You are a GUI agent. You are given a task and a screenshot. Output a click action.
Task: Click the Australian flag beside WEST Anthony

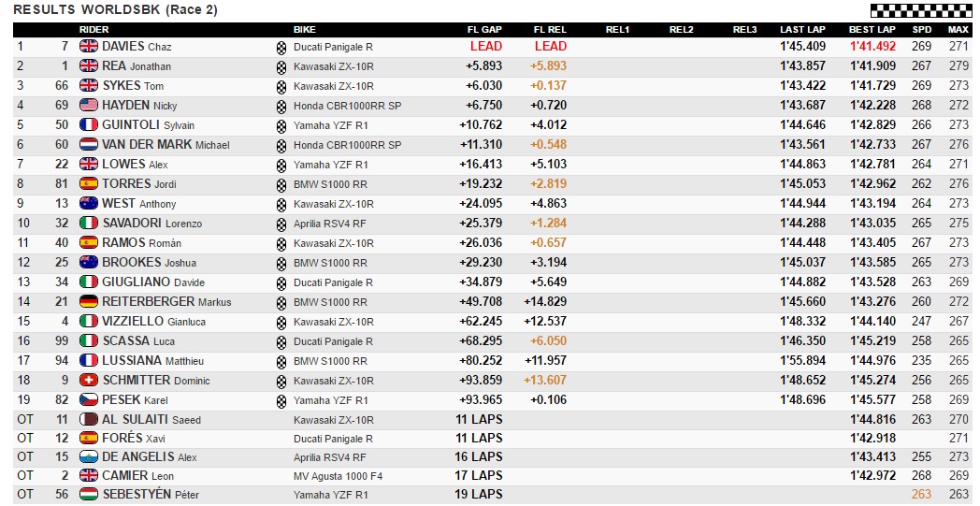(89, 204)
